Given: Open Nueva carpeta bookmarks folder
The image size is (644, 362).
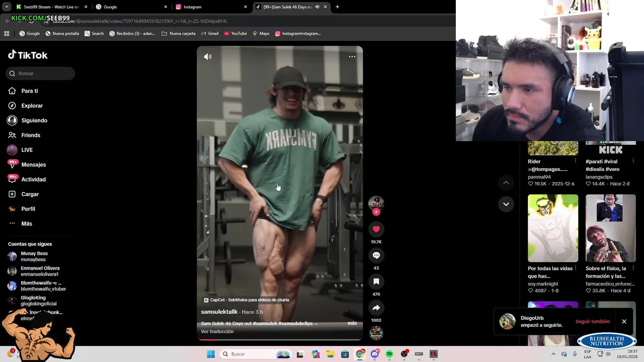Looking at the screenshot, I should coord(178,34).
